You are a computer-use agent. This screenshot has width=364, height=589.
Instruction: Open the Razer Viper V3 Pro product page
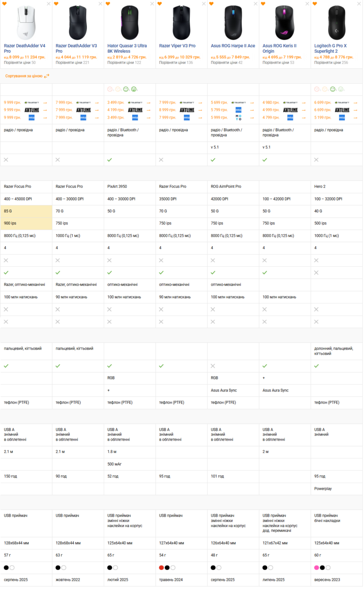pyautogui.click(x=177, y=46)
